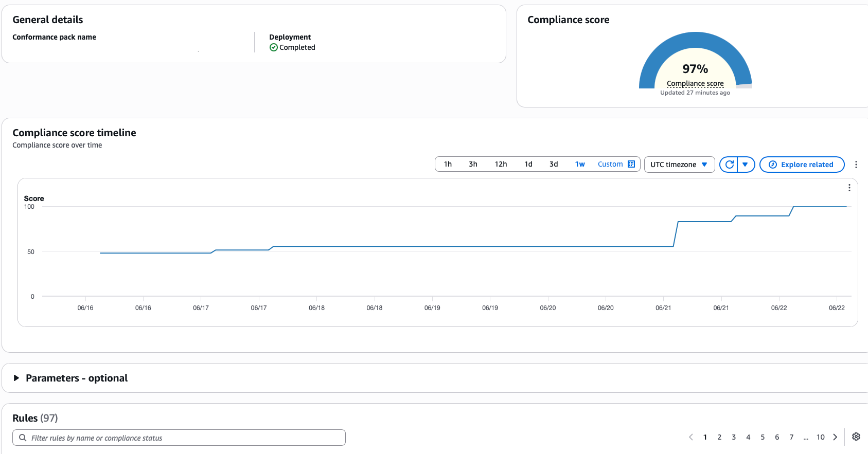The height and width of the screenshot is (454, 868).
Task: Open timeline panel kebab menu beside Explore related
Action: pos(856,165)
